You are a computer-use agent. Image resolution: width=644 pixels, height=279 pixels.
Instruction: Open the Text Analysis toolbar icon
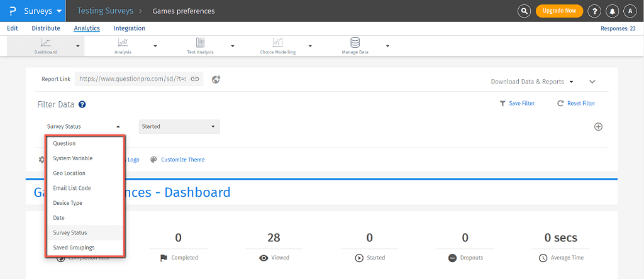click(201, 43)
